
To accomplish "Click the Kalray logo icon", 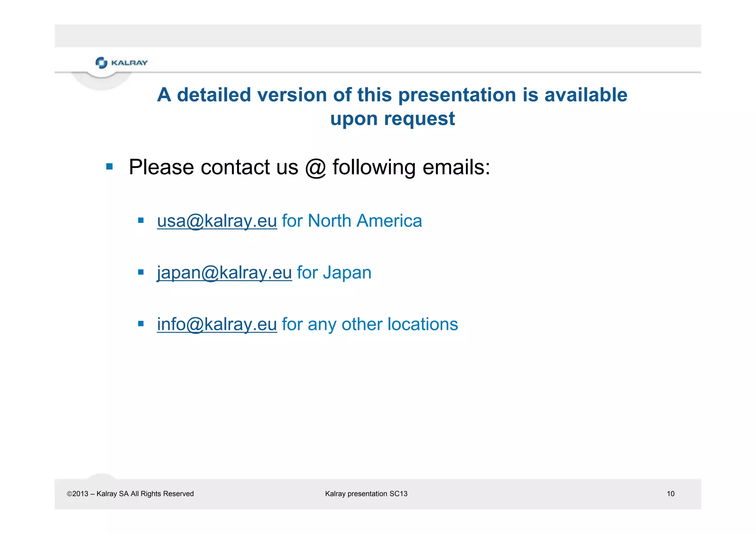I will pyautogui.click(x=101, y=63).
